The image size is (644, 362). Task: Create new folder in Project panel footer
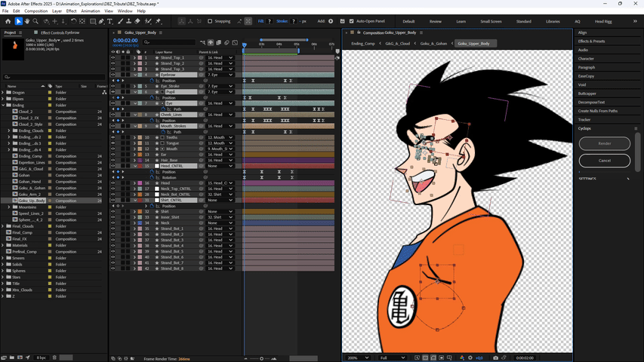coord(12,358)
